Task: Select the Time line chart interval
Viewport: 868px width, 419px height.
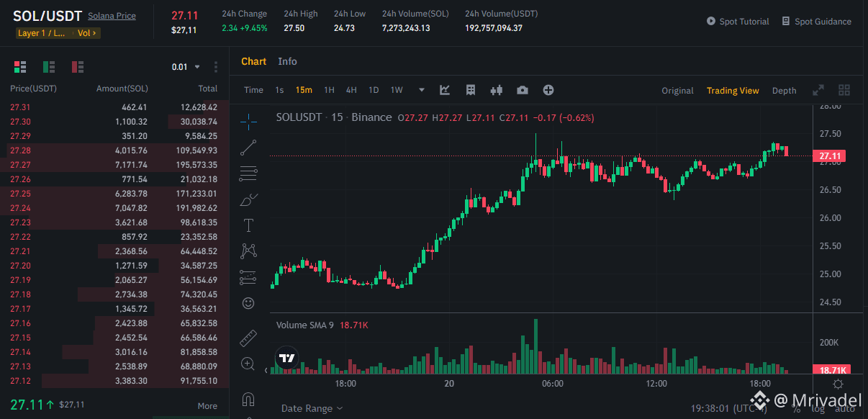Action: coord(253,90)
